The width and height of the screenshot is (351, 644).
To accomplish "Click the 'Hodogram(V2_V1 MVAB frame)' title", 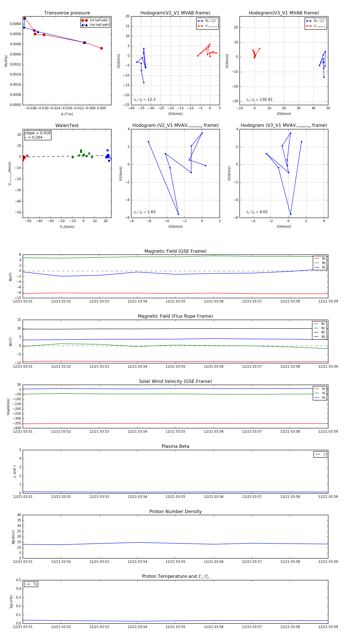I will point(175,13).
